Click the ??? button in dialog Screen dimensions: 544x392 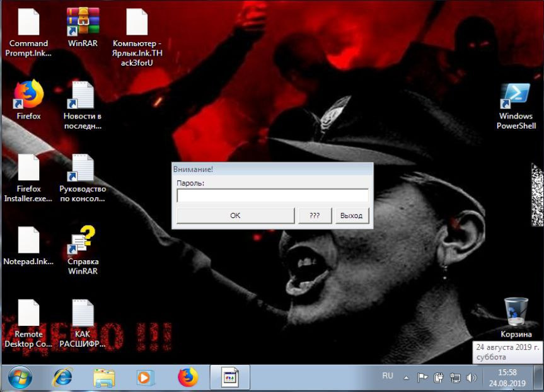pos(315,216)
